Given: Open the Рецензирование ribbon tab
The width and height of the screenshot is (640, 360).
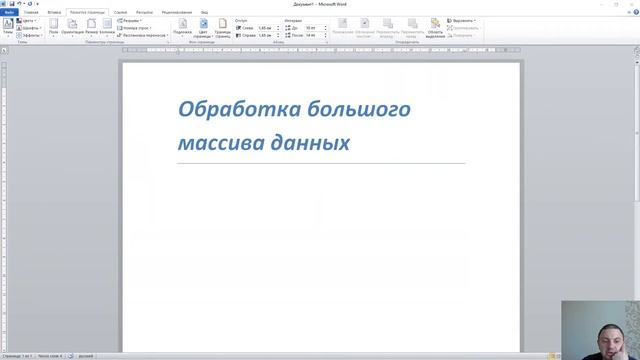Looking at the screenshot, I should [x=177, y=12].
